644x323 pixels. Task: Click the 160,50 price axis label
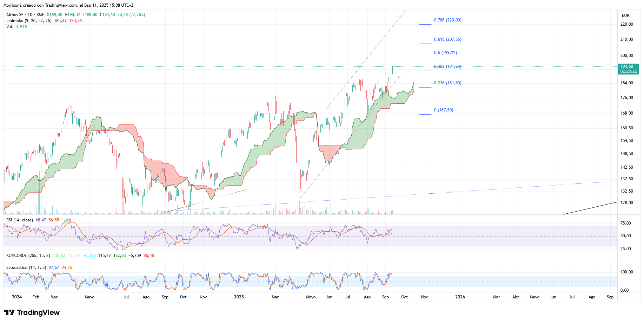pyautogui.click(x=627, y=128)
